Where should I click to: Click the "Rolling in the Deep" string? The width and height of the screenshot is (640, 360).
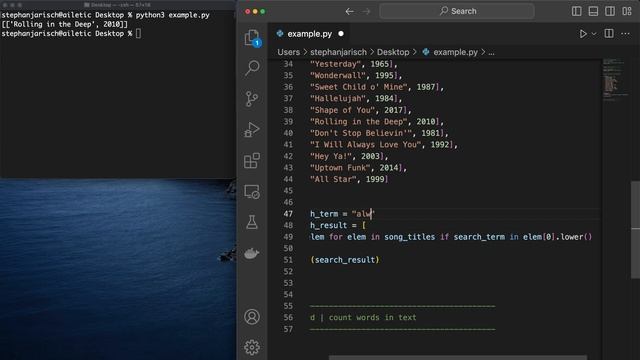359,122
